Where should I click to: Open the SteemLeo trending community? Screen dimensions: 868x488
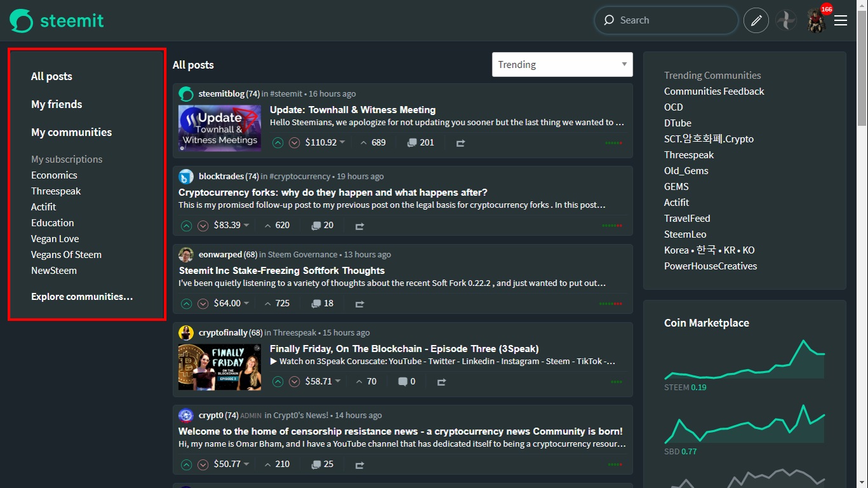[x=685, y=234]
